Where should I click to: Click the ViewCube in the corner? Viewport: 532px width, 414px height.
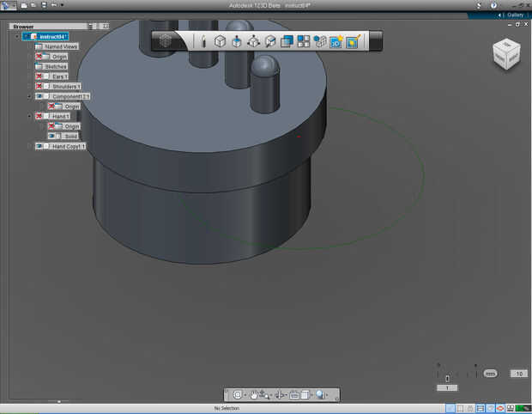[505, 54]
